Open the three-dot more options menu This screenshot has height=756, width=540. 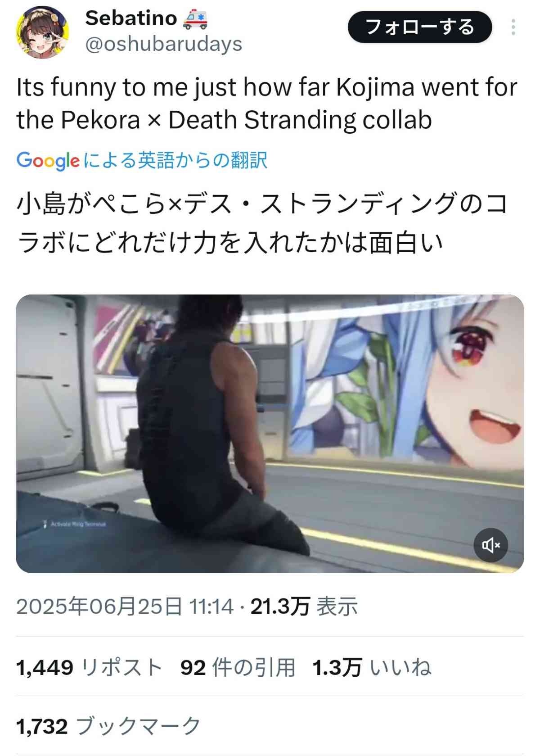513,27
